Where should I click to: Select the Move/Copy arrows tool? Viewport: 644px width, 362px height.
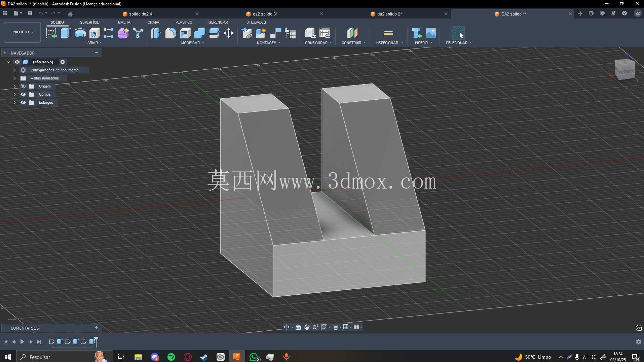(229, 33)
